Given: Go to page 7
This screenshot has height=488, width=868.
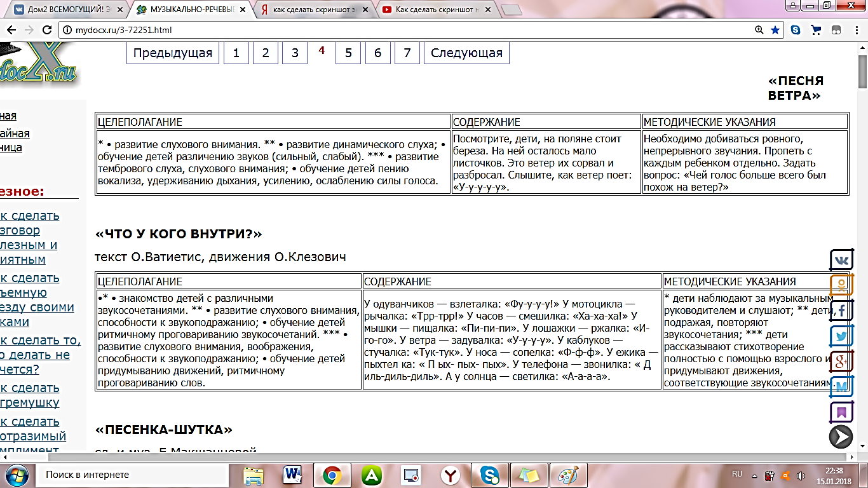Looking at the screenshot, I should (407, 53).
